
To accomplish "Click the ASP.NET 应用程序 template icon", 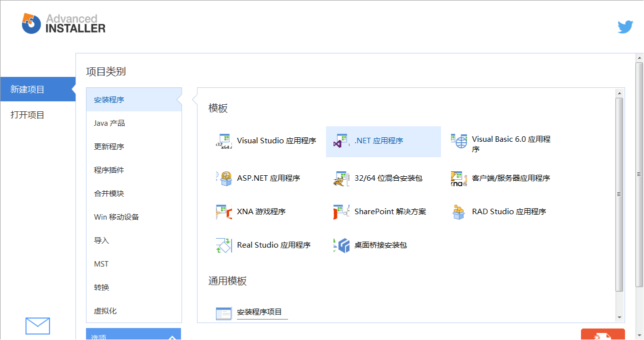I will pyautogui.click(x=224, y=178).
